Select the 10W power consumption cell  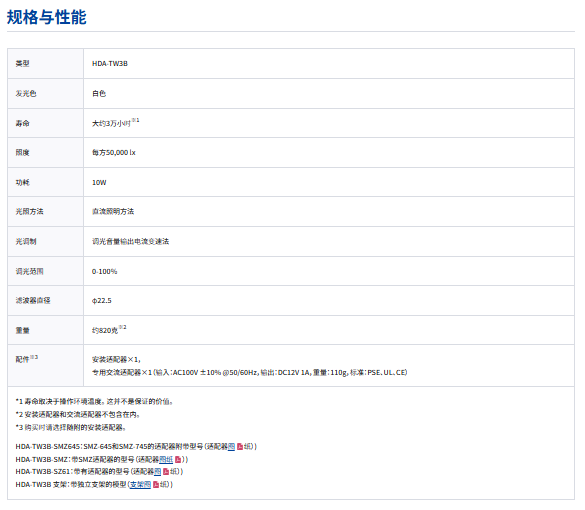point(329,182)
